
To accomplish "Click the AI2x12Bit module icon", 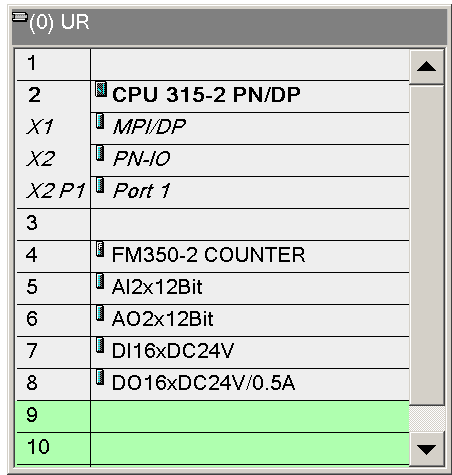I will [100, 281].
